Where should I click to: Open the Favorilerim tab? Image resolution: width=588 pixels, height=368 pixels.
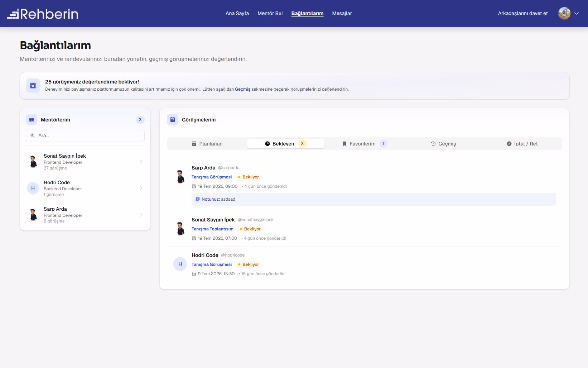[365, 144]
